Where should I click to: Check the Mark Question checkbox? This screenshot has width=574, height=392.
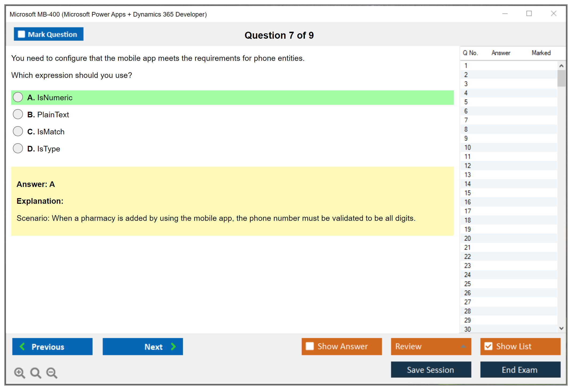point(21,34)
